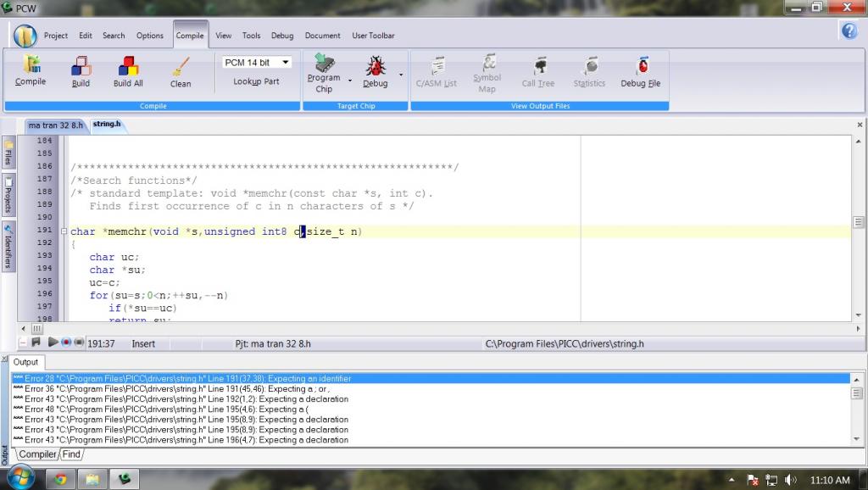Click the output list scrollbar thumb
This screenshot has height=490, width=868.
pyautogui.click(x=857, y=393)
